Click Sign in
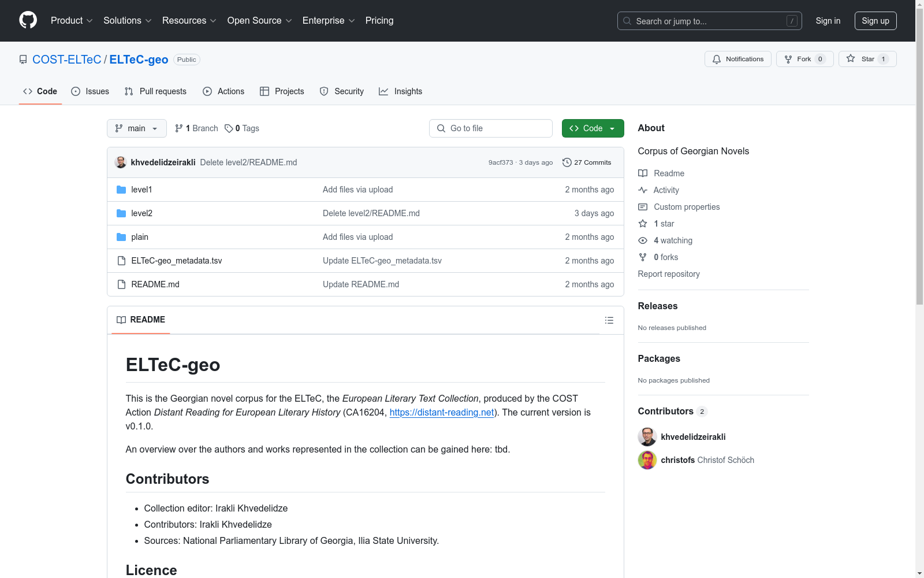Screen dimensions: 924x578 [x=828, y=21]
